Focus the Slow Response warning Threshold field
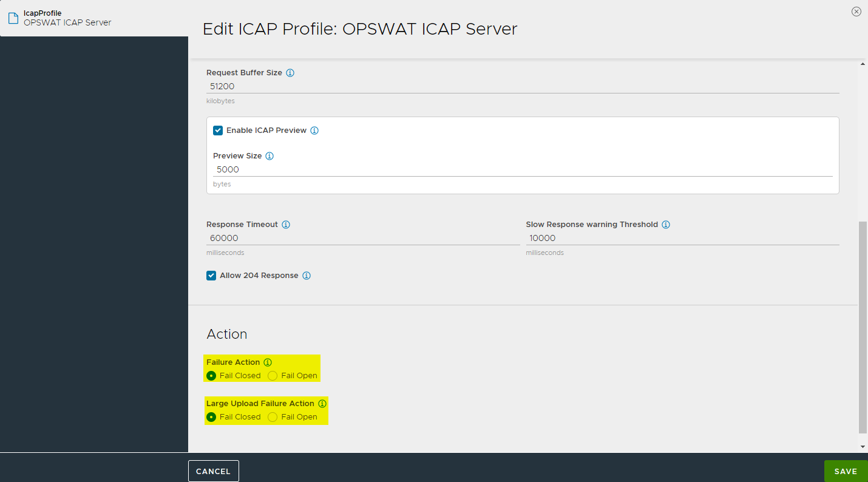 682,238
